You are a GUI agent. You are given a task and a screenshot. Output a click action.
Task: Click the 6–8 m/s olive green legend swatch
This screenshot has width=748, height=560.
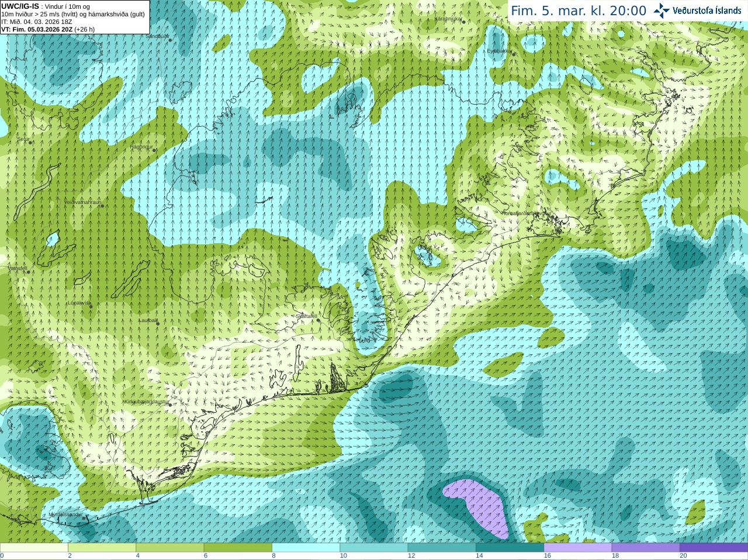click(x=238, y=548)
